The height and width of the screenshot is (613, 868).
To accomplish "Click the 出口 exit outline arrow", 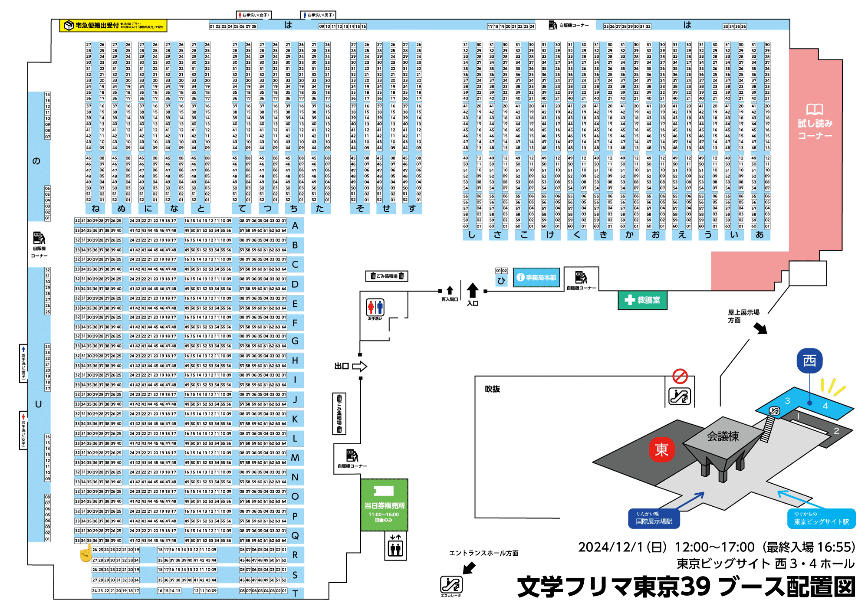I will [x=359, y=366].
